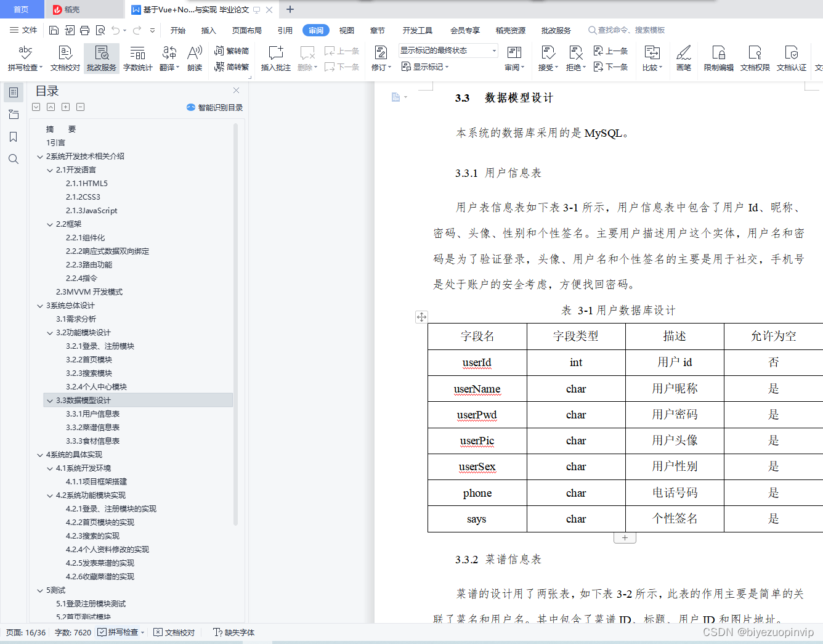
Task: Click the 智能识别目录 button
Action: pyautogui.click(x=214, y=107)
